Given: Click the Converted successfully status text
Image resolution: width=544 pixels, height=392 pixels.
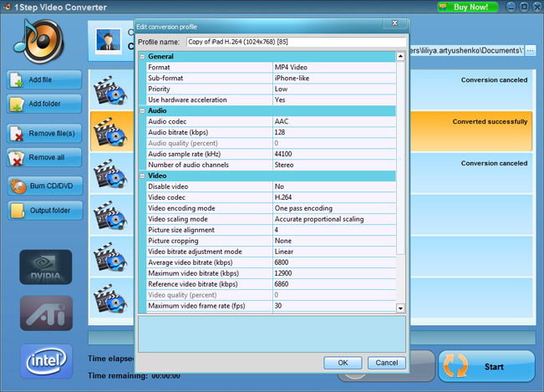Looking at the screenshot, I should pos(490,122).
